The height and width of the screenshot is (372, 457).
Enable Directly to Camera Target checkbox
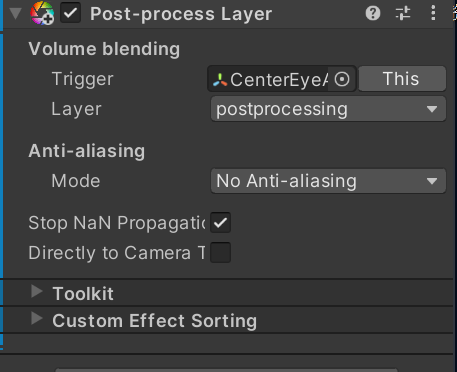(x=220, y=252)
